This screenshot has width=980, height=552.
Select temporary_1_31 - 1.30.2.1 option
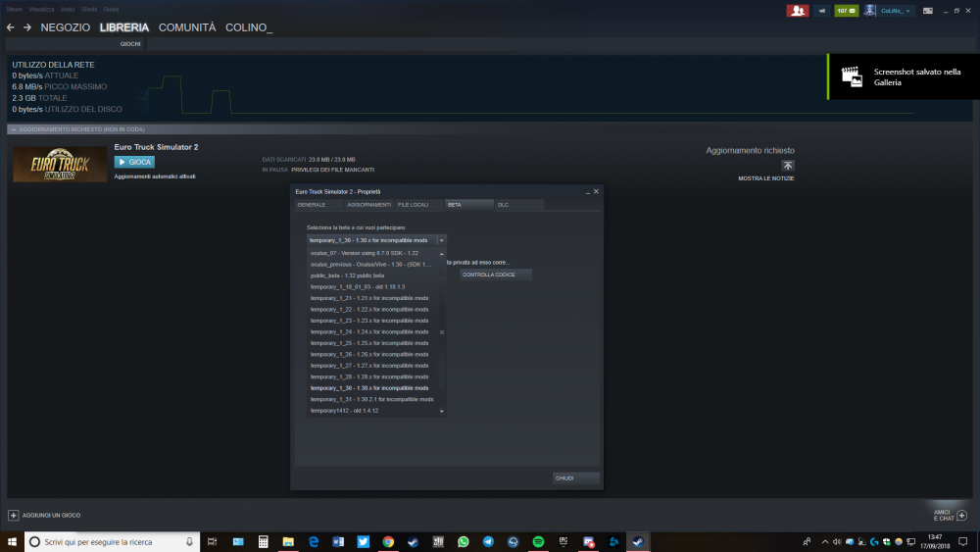372,399
